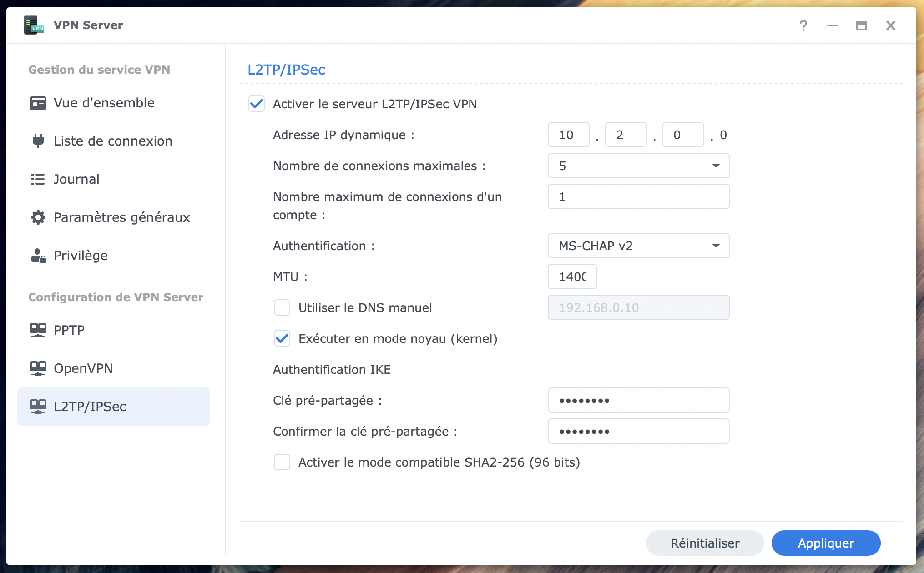Screen dimensions: 924x573
Task: Expand Nombre de connexions maximales dropdown
Action: click(638, 166)
